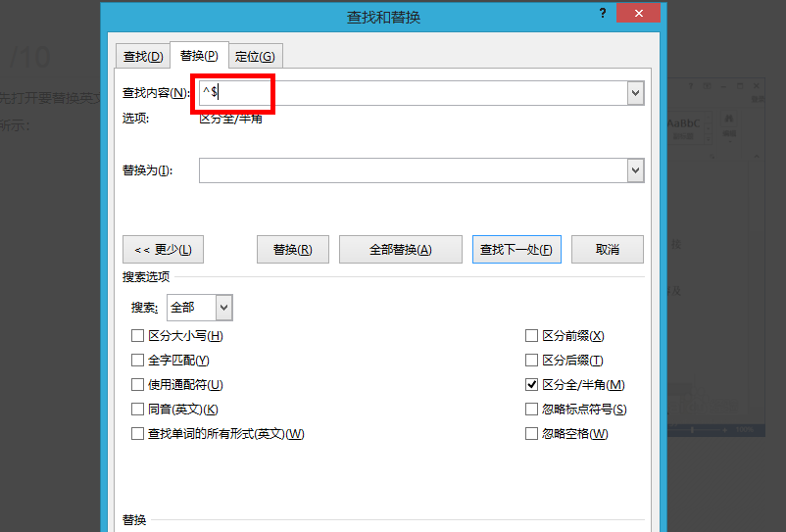
Task: Click the dialog help question mark icon
Action: (603, 13)
